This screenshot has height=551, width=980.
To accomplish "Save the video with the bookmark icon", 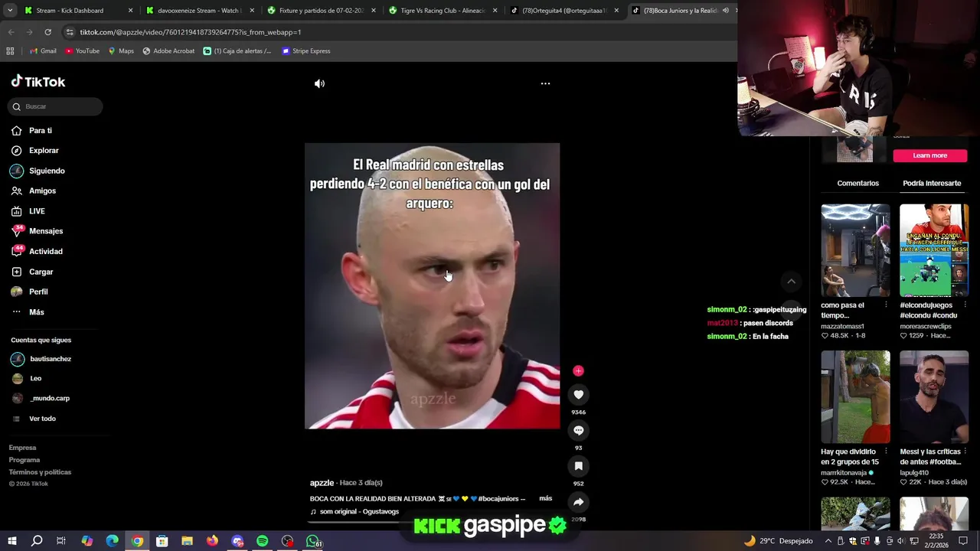I will (x=578, y=466).
